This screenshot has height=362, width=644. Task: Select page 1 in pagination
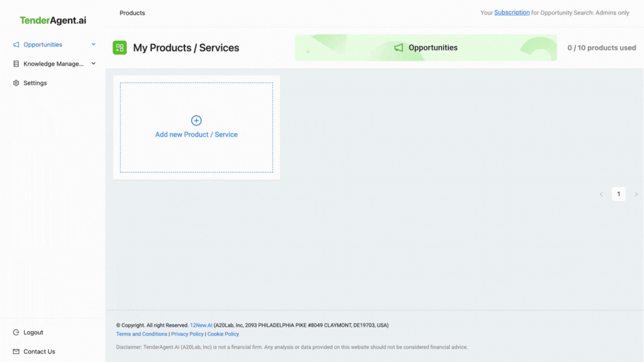tap(618, 194)
